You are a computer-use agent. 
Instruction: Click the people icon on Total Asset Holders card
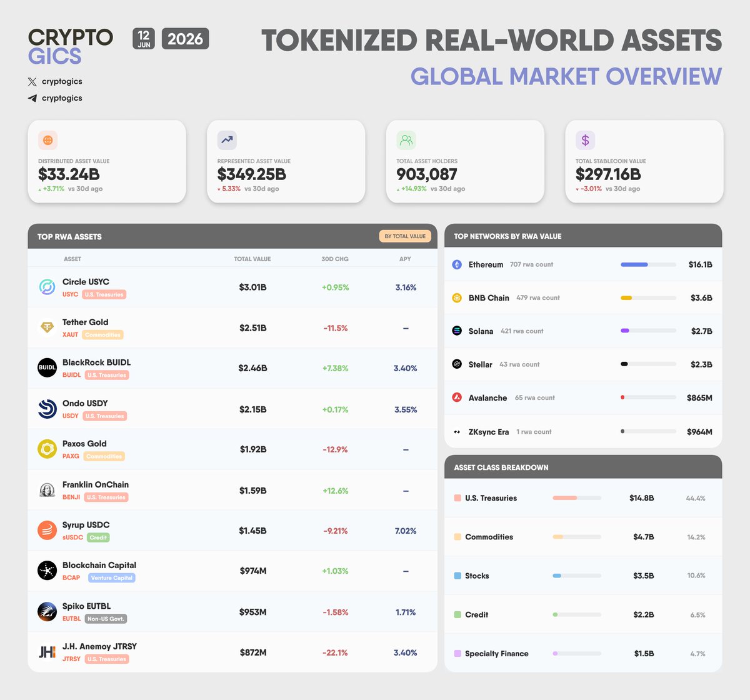[406, 140]
